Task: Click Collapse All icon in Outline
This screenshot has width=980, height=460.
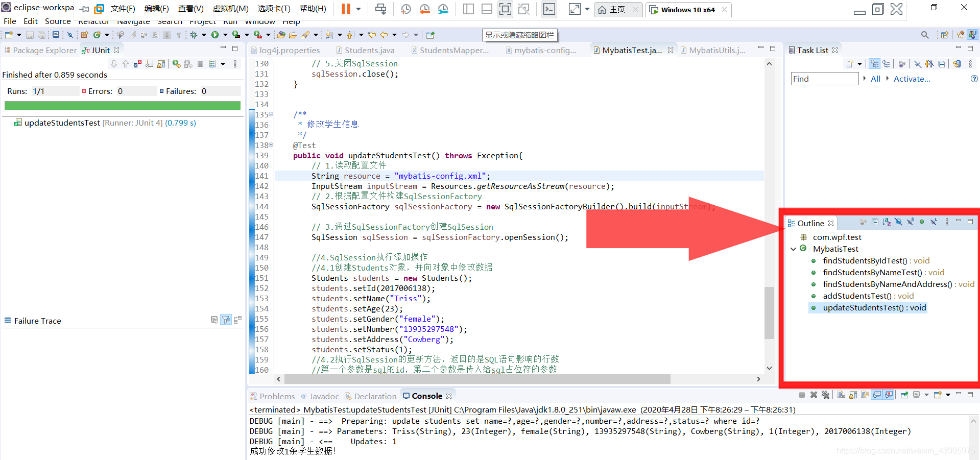Action: coord(875,222)
